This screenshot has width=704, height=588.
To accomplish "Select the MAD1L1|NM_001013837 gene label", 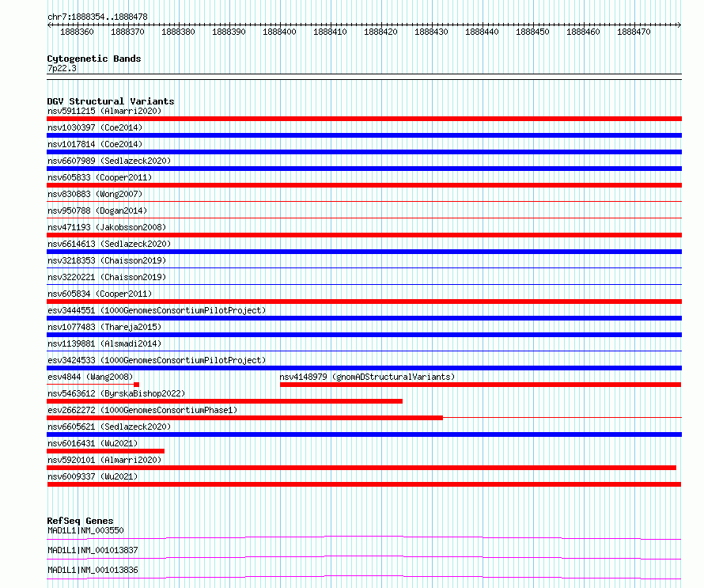I will coord(93,550).
